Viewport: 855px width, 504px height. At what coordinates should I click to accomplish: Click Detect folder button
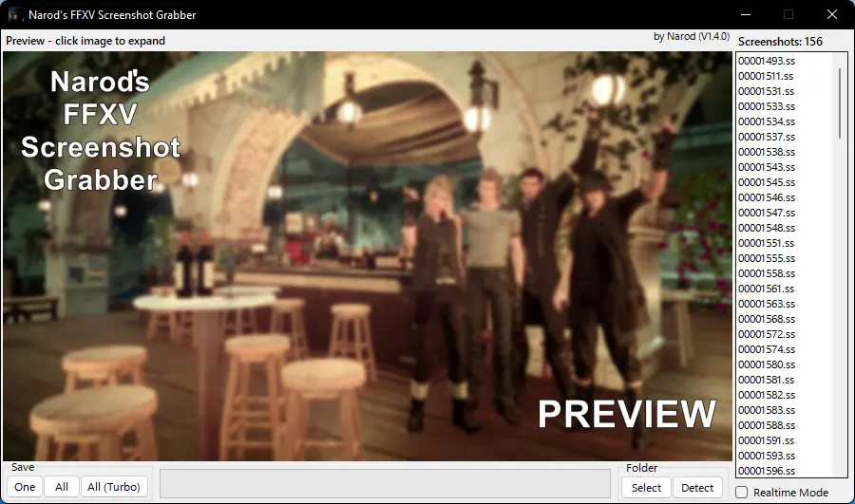coord(697,488)
